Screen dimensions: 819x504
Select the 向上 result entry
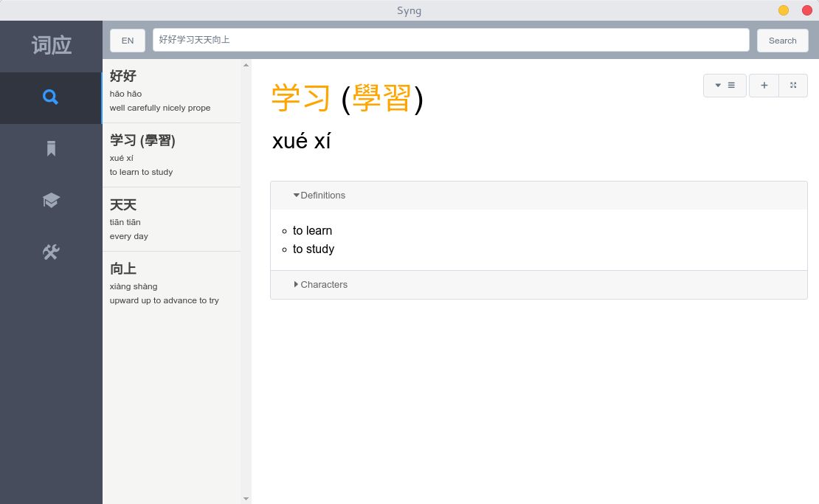coord(171,283)
